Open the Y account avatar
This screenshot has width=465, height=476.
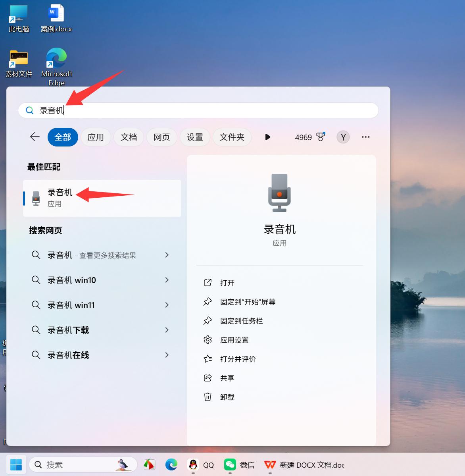tap(343, 137)
